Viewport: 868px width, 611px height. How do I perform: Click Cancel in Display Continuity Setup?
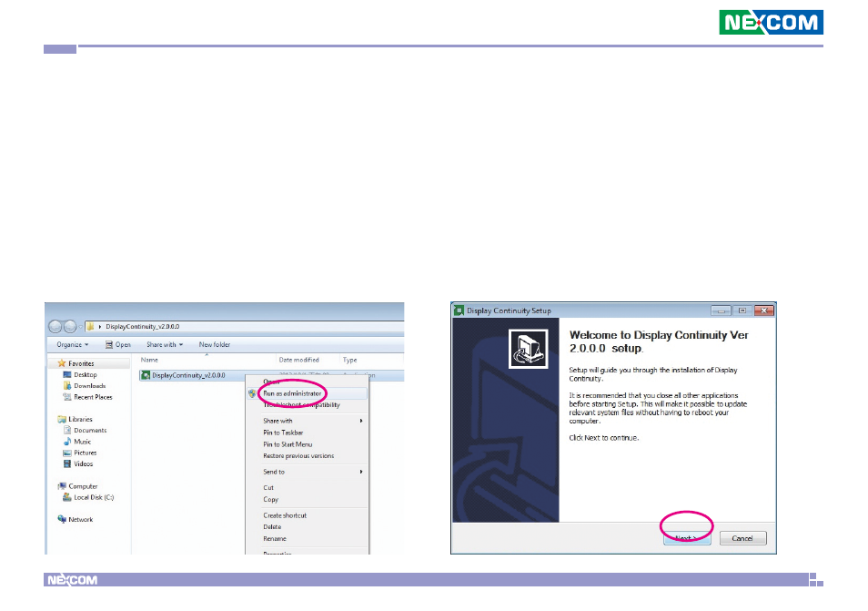[x=742, y=538]
